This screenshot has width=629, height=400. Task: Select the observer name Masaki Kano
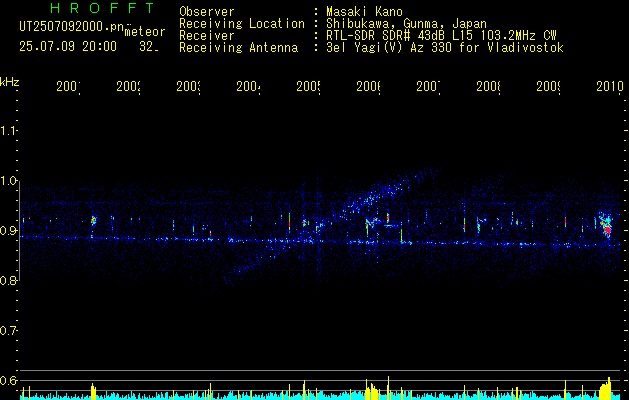tap(364, 12)
